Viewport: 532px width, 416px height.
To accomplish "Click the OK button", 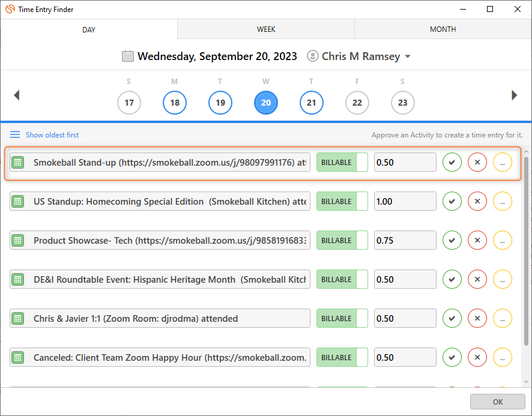I will (497, 402).
